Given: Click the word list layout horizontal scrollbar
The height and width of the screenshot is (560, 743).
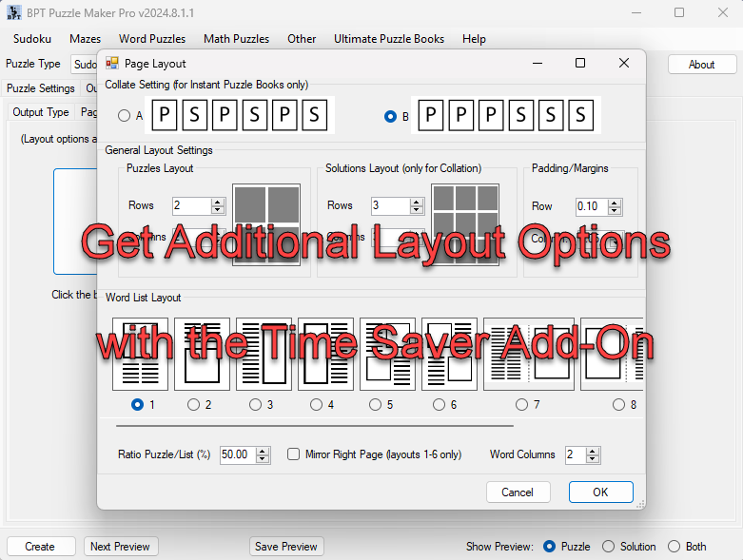Looking at the screenshot, I should pyautogui.click(x=315, y=426).
